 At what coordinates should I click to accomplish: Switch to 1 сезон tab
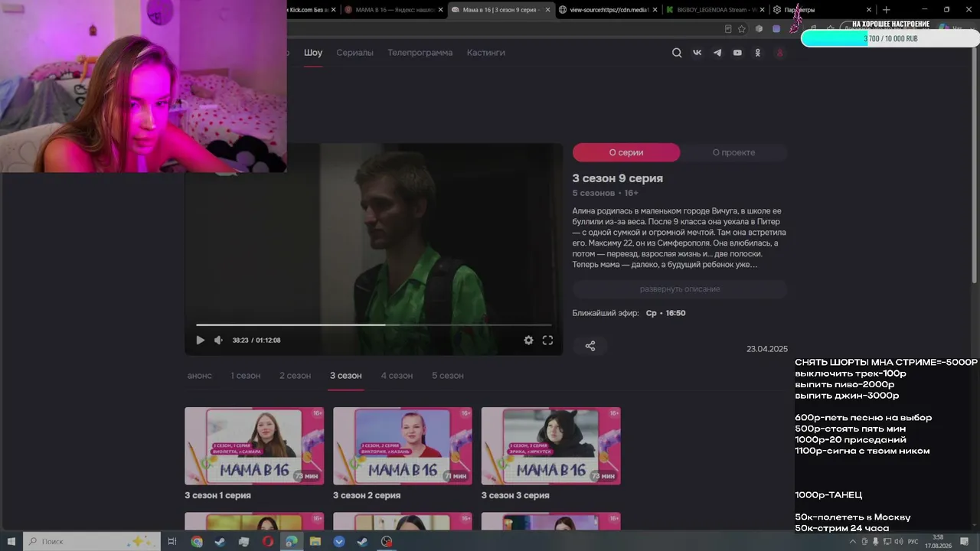point(246,376)
